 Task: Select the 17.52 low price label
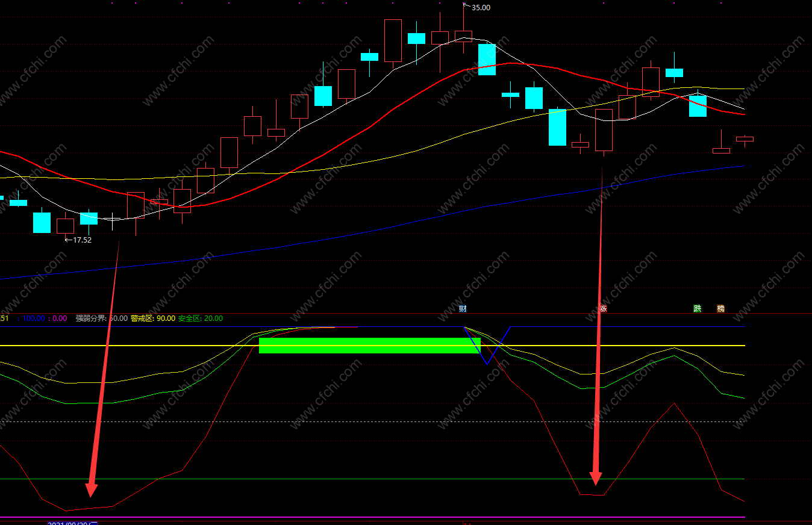point(82,240)
